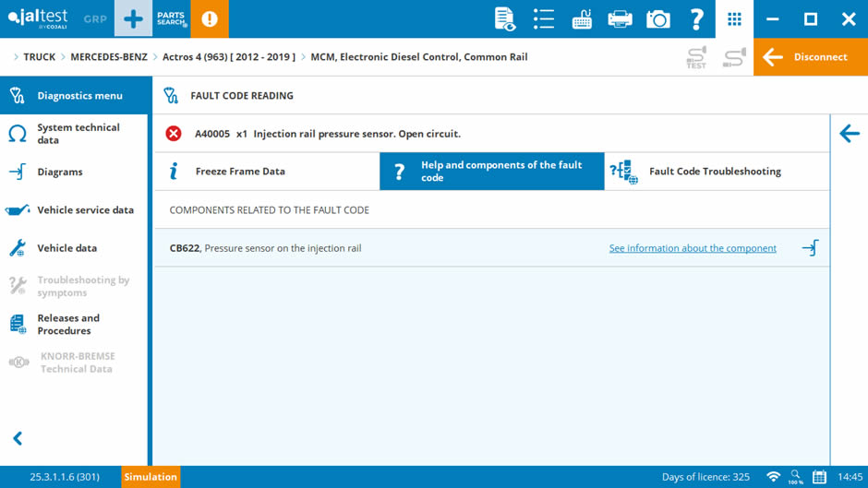
Task: Open Parts Search
Action: tap(171, 18)
